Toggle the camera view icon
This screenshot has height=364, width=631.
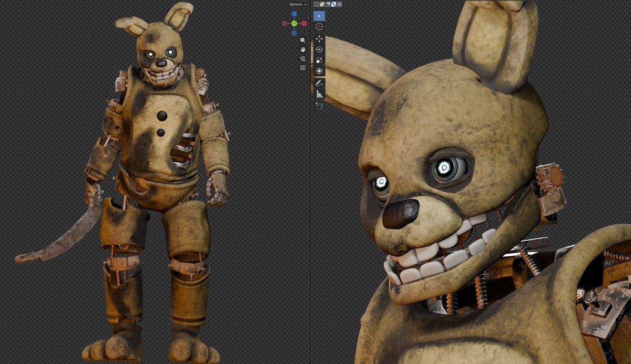pyautogui.click(x=303, y=58)
